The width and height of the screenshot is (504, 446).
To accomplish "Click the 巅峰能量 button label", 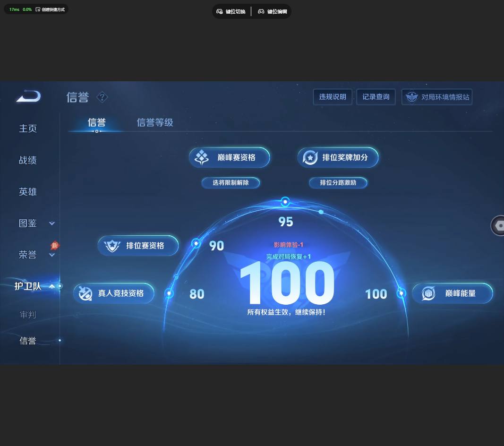I will point(460,293).
